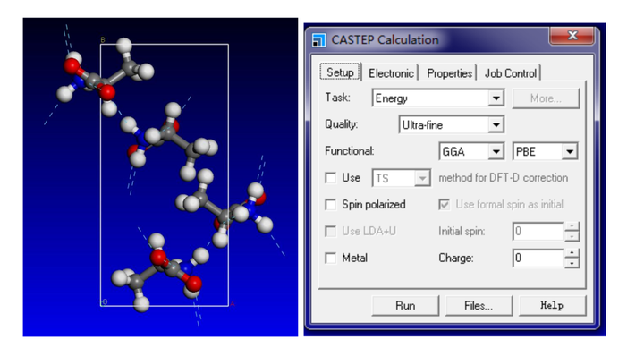
Task: Close the CASTEP Calculation dialog
Action: pyautogui.click(x=572, y=36)
